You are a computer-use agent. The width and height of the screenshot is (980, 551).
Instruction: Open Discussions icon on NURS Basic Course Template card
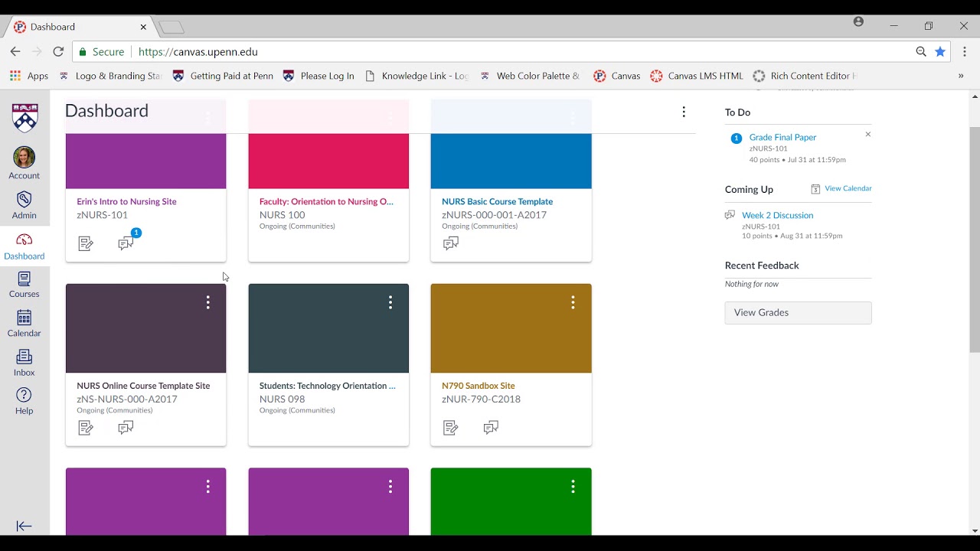(x=451, y=243)
